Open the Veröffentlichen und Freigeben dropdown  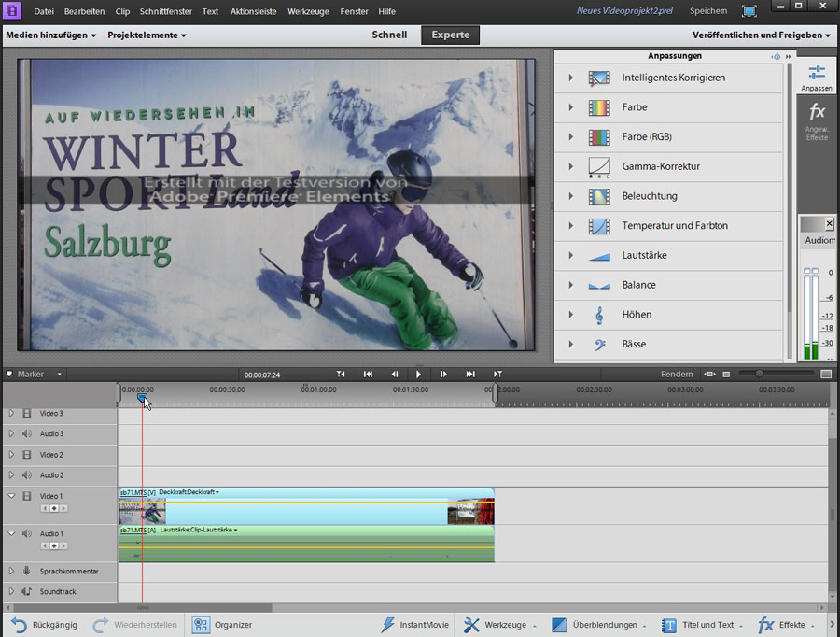coord(762,35)
